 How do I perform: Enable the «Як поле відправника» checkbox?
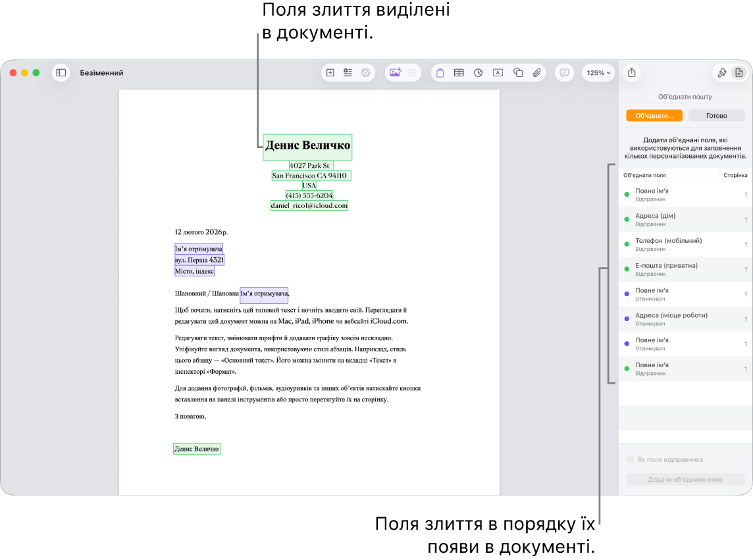coord(630,459)
